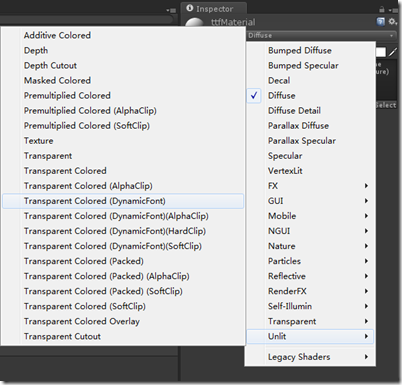Open the Unlit shader submenu

click(310, 336)
